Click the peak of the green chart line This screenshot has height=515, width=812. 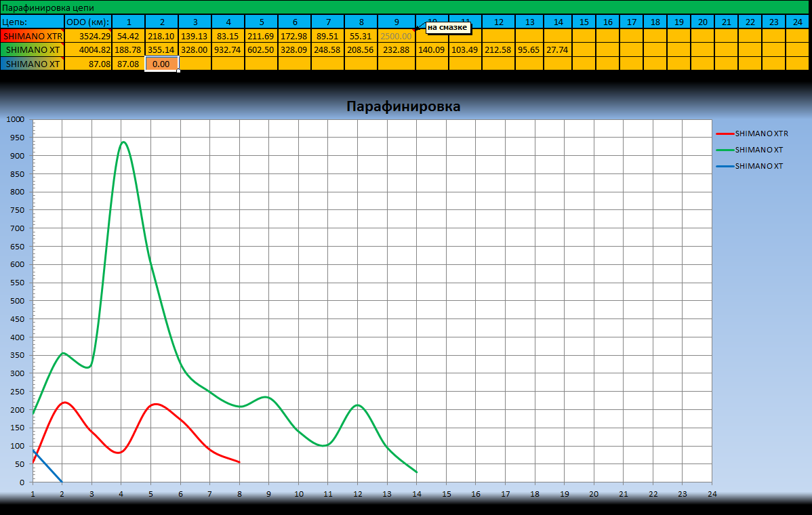pos(123,142)
